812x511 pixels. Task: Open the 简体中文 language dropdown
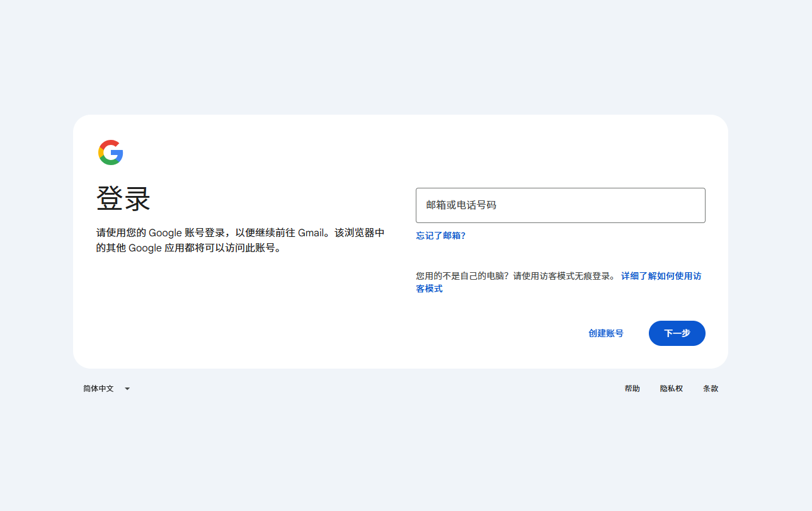coord(106,389)
